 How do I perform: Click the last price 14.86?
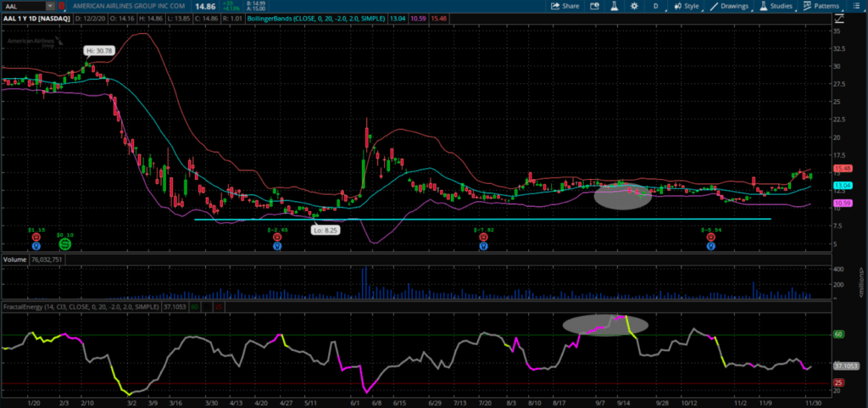click(203, 6)
